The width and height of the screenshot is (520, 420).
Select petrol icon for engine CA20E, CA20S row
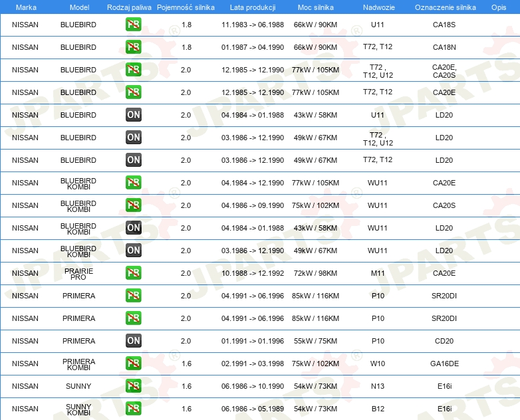coord(133,70)
